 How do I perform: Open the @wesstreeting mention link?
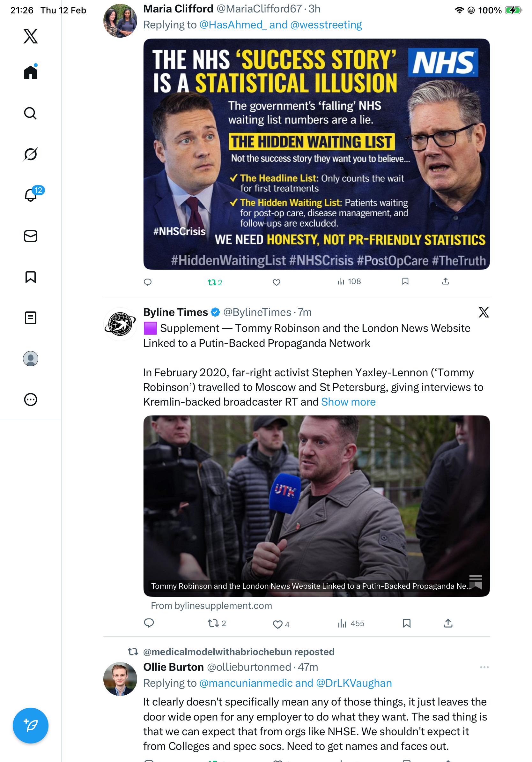(x=326, y=25)
